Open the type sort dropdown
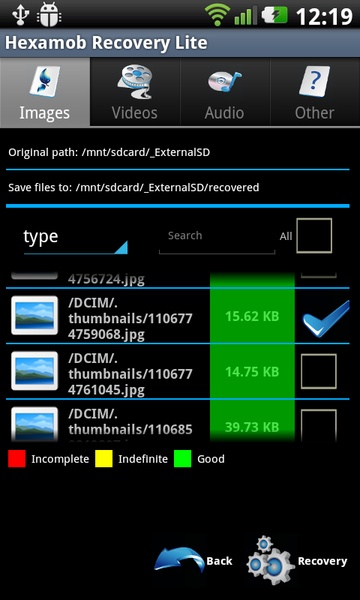Viewport: 360px width, 600px height. click(x=75, y=238)
